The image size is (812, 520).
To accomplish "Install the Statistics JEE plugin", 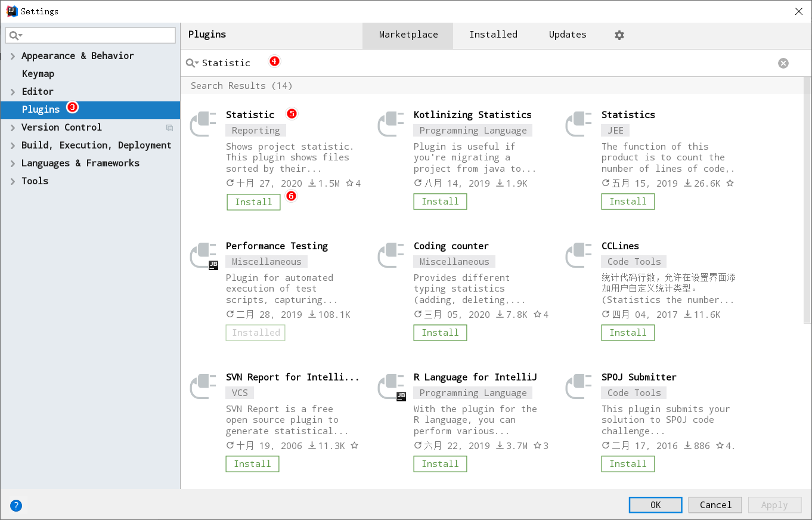I will pos(628,202).
